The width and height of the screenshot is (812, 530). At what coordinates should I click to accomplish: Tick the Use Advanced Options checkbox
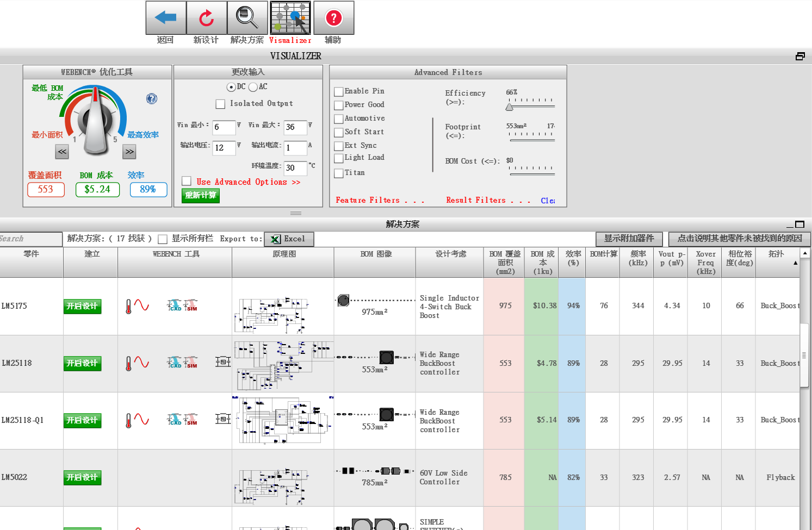187,181
